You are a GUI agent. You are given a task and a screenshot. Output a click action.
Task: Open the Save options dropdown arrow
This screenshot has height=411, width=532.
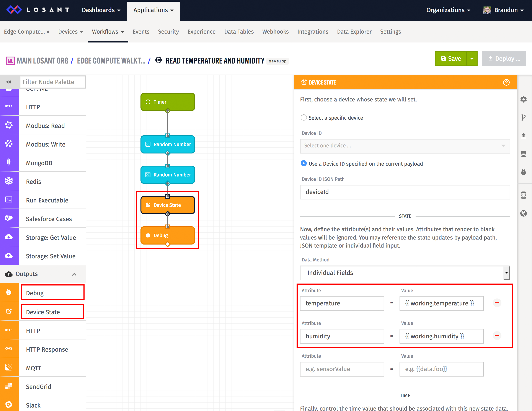click(x=472, y=59)
